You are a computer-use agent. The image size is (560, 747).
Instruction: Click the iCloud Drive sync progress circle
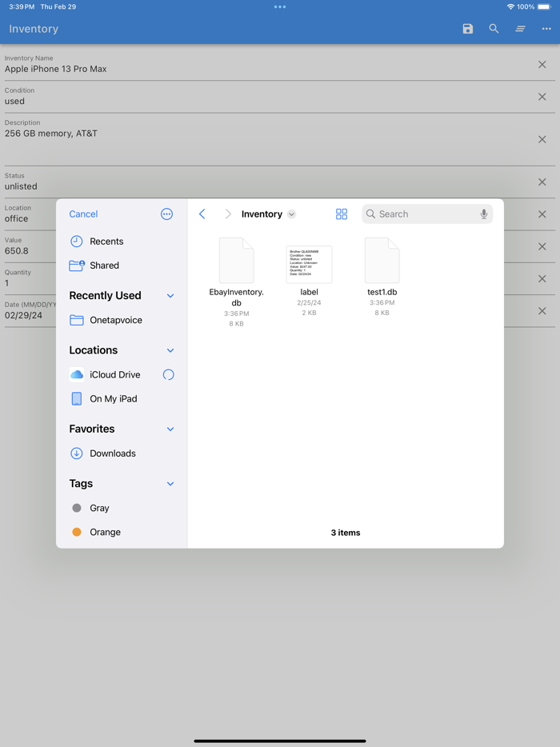pos(168,374)
